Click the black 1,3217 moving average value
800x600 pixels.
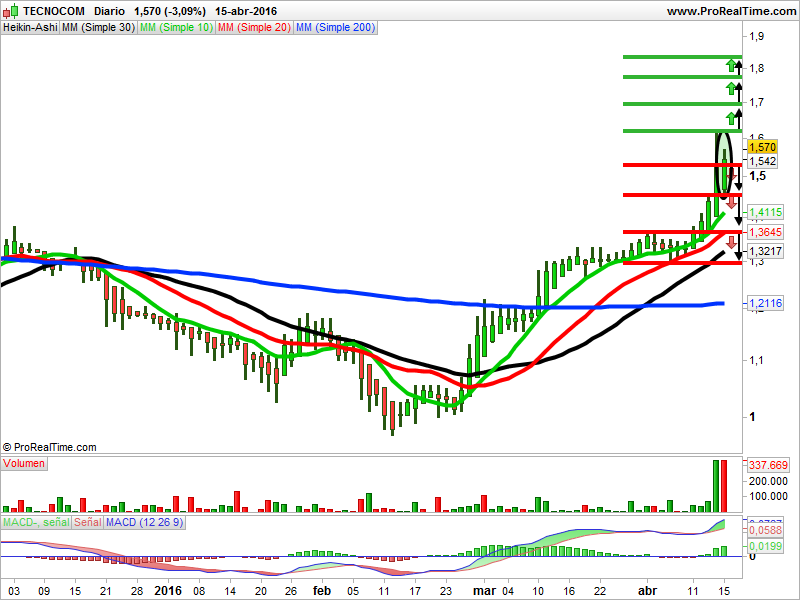point(765,251)
